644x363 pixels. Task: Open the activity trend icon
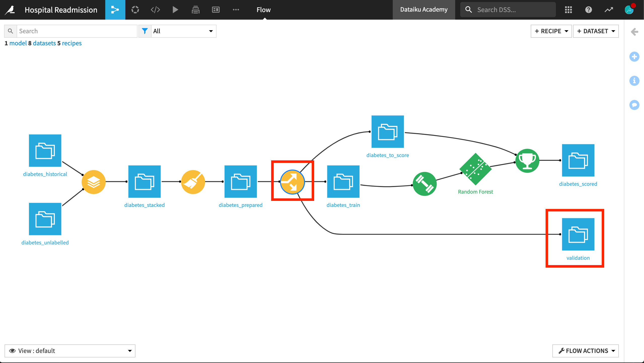pos(609,10)
